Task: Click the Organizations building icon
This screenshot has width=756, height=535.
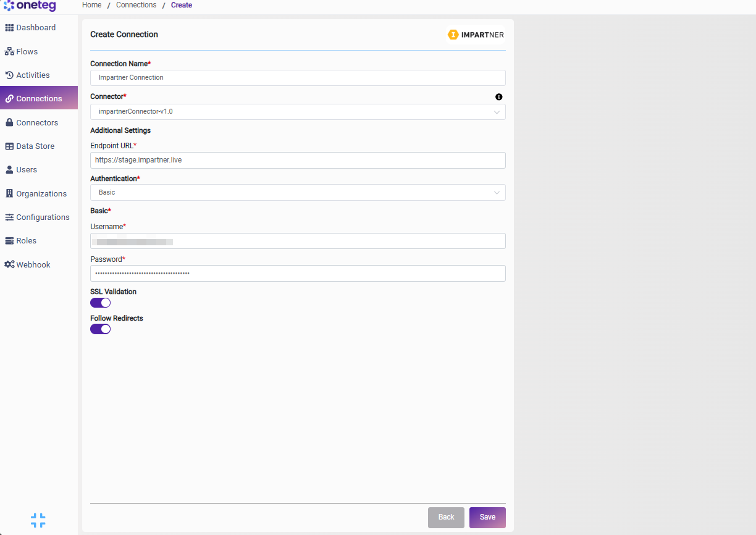Action: coord(9,193)
